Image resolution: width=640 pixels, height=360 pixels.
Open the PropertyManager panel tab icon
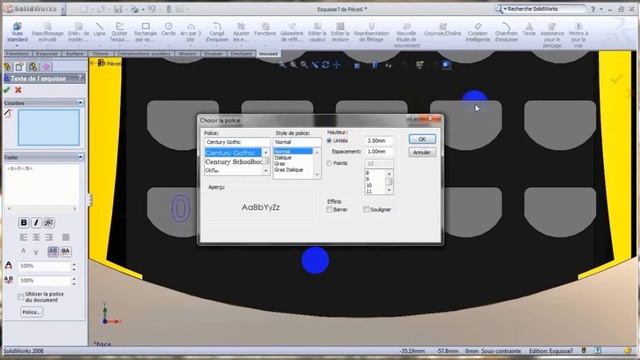(19, 67)
